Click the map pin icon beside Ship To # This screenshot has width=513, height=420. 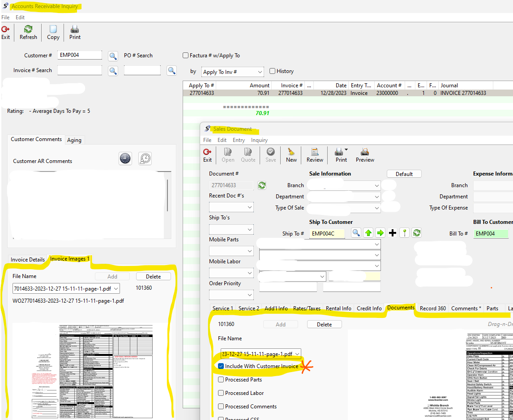tap(404, 233)
